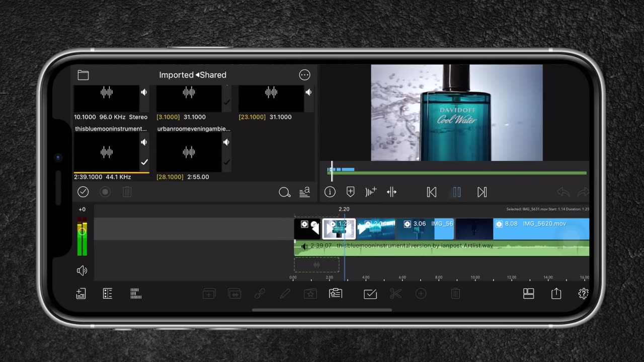Tap the 2.20 playhead time indicator

click(344, 209)
